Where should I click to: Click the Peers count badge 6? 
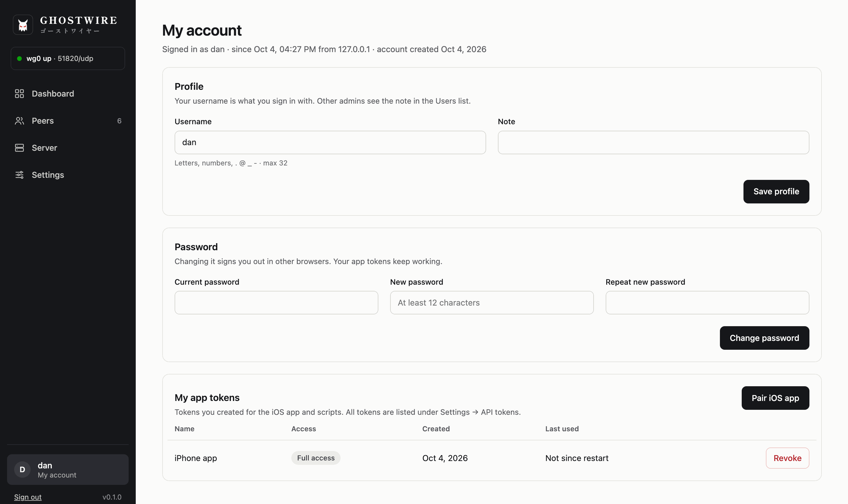(119, 121)
